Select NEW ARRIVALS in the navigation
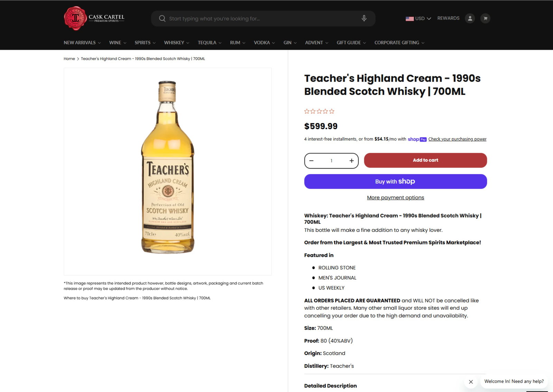This screenshot has width=553, height=392. click(x=79, y=42)
